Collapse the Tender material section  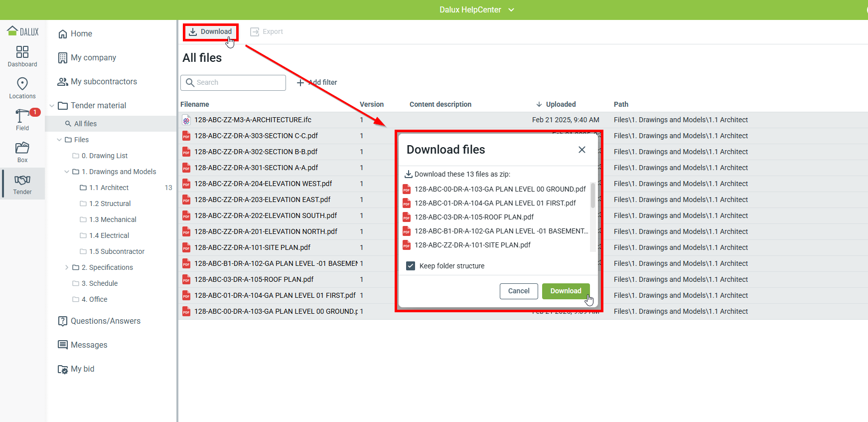[x=52, y=106]
